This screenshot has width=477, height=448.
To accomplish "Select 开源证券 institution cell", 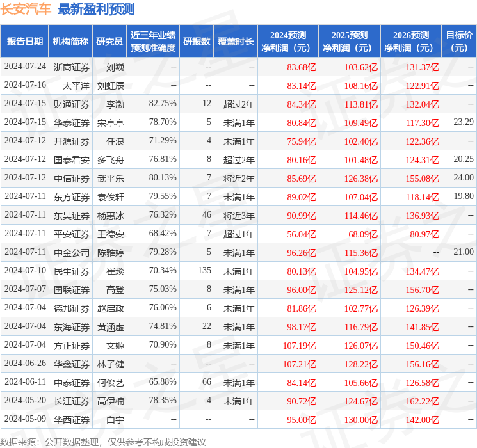I will [72, 141].
